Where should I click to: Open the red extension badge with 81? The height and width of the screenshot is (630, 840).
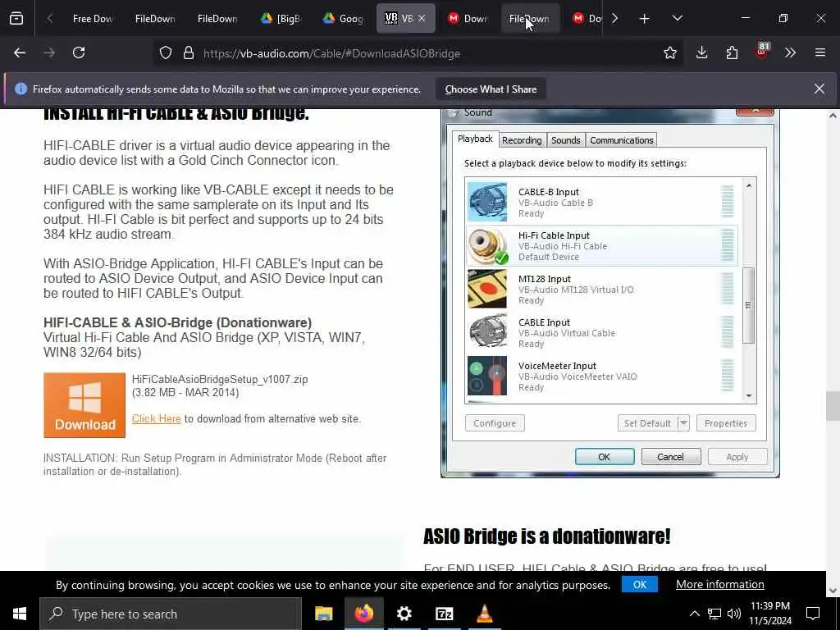(761, 52)
